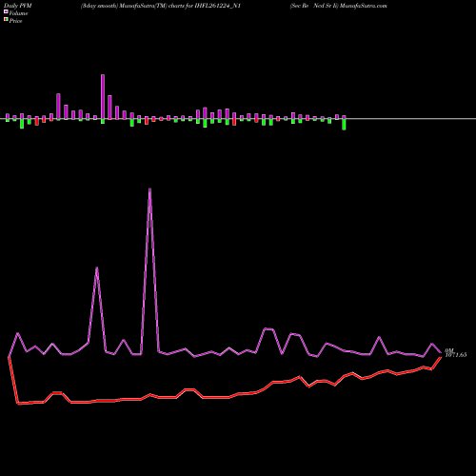Click the highest peak of the magenta volume line
This screenshot has width=476, height=476.
(149, 189)
